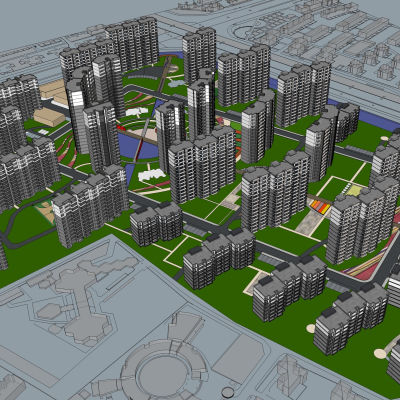Select the semicircular plaza outline at the top
The width and height of the screenshot is (400, 400).
pos(248,33)
